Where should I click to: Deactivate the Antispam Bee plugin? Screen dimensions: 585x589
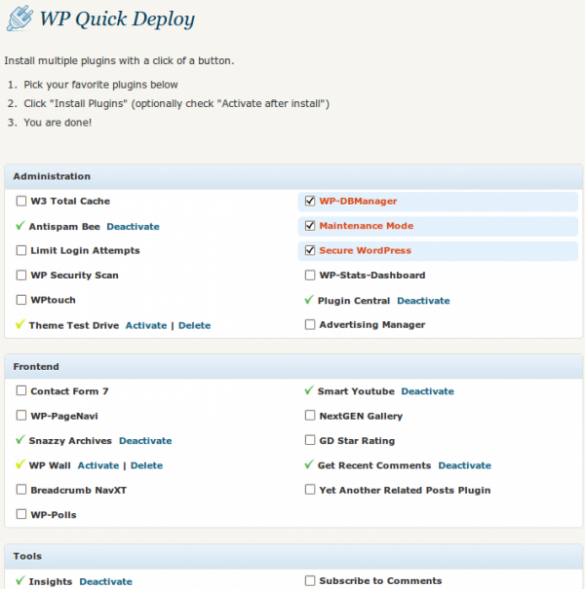coord(133,227)
